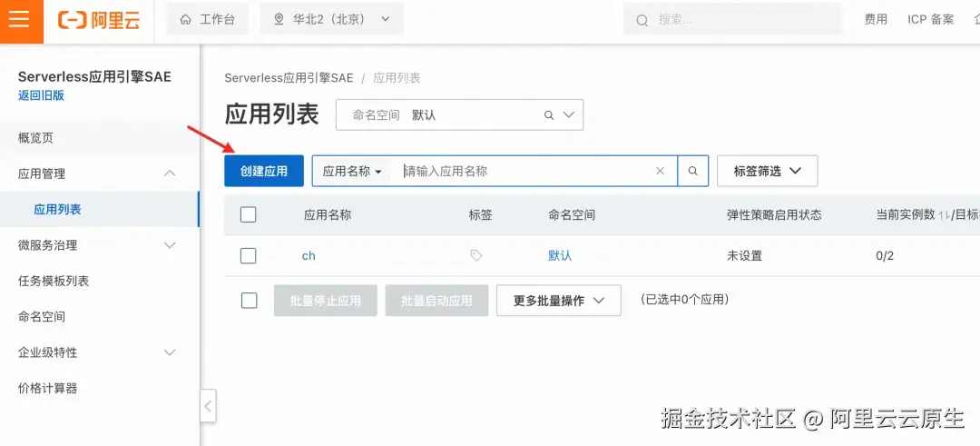The image size is (980, 446).
Task: Click the 创建应用 button
Action: tap(264, 172)
